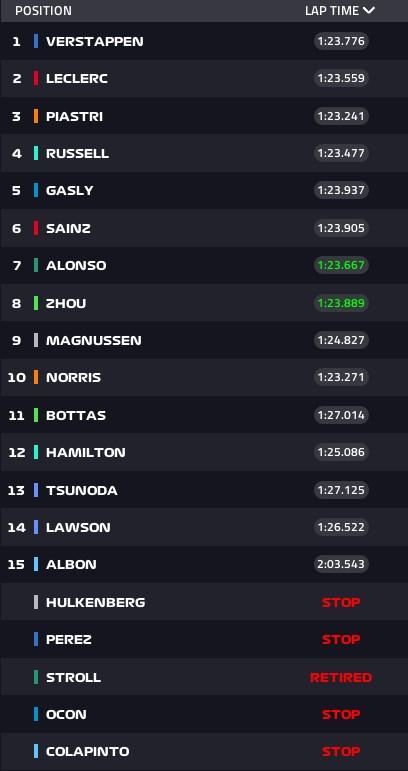Click the LAP TIME column header label
The image size is (408, 771).
pos(332,10)
